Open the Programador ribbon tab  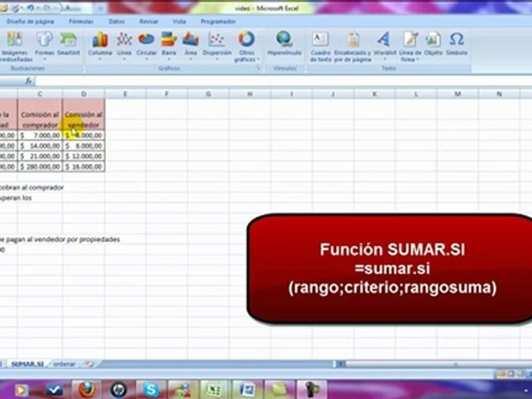tap(218, 22)
